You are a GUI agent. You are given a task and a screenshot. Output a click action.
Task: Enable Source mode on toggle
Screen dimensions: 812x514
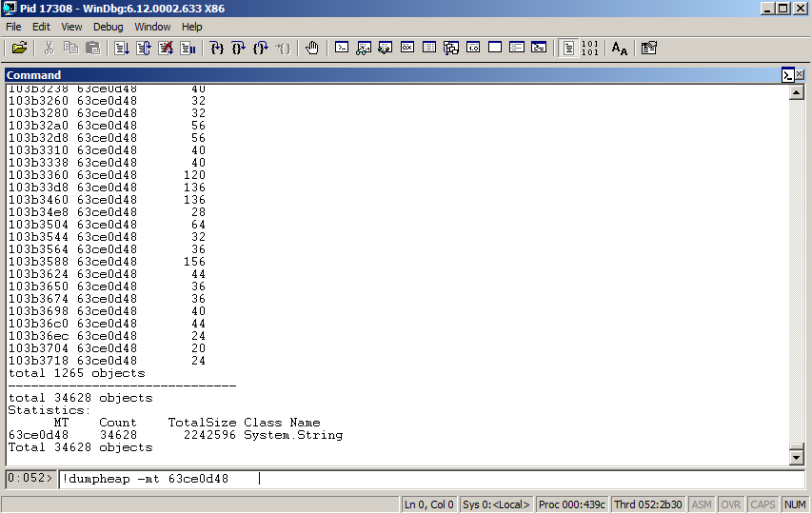(568, 49)
